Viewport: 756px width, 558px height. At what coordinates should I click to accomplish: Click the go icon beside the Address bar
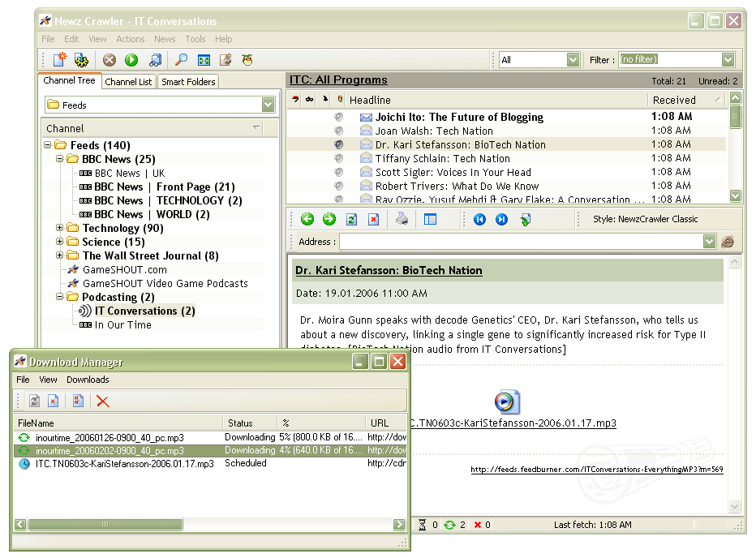click(x=728, y=242)
